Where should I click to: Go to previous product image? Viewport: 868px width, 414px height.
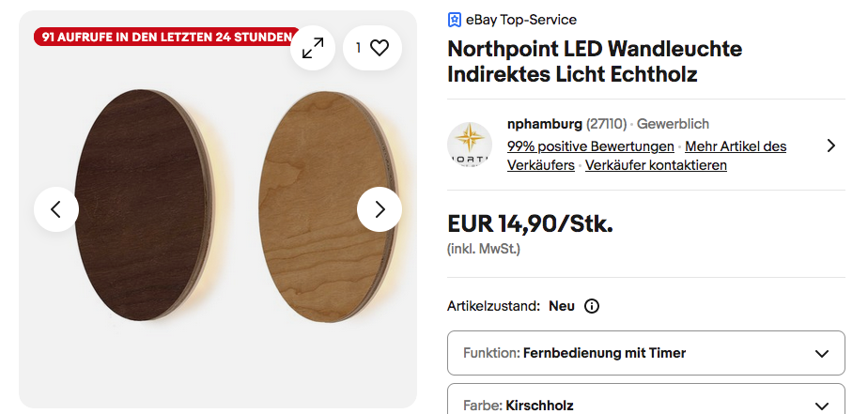click(56, 209)
